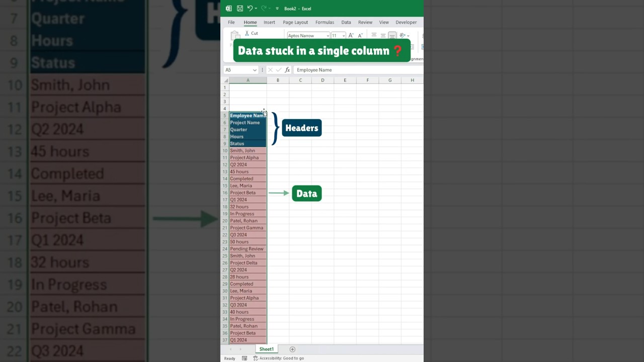Click the previous sheet navigation arrow

231,349
